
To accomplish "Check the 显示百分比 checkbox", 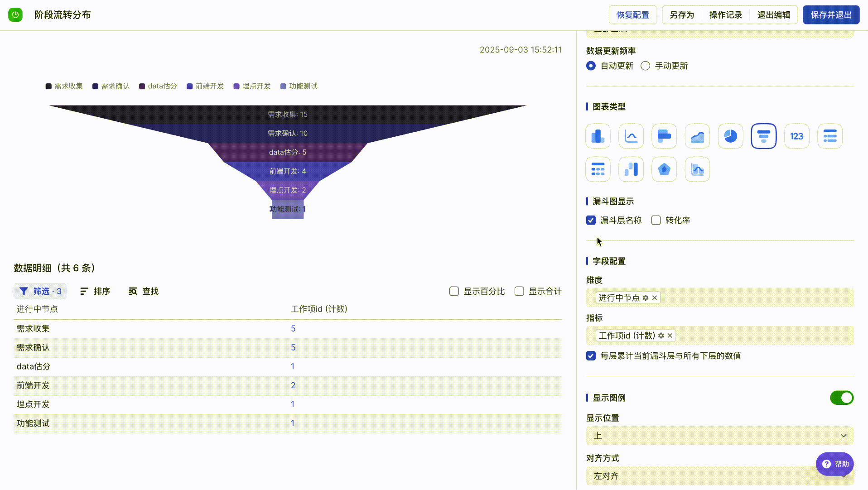I will click(454, 291).
